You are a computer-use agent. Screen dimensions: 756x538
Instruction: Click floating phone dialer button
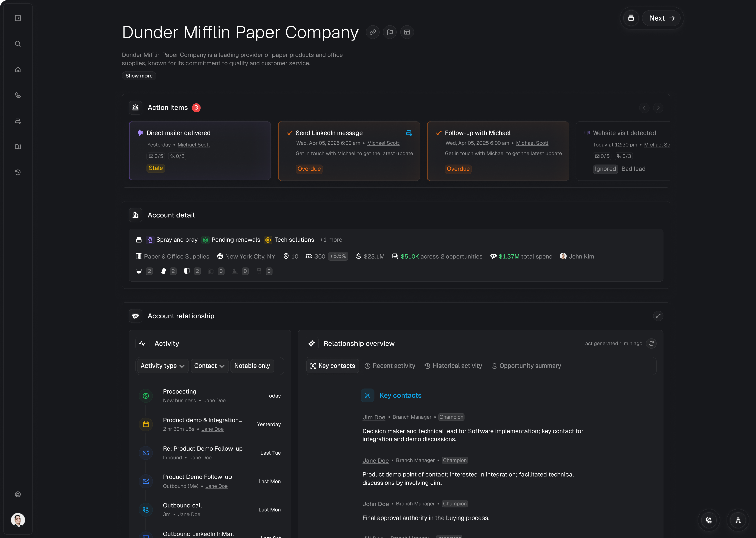(x=709, y=520)
